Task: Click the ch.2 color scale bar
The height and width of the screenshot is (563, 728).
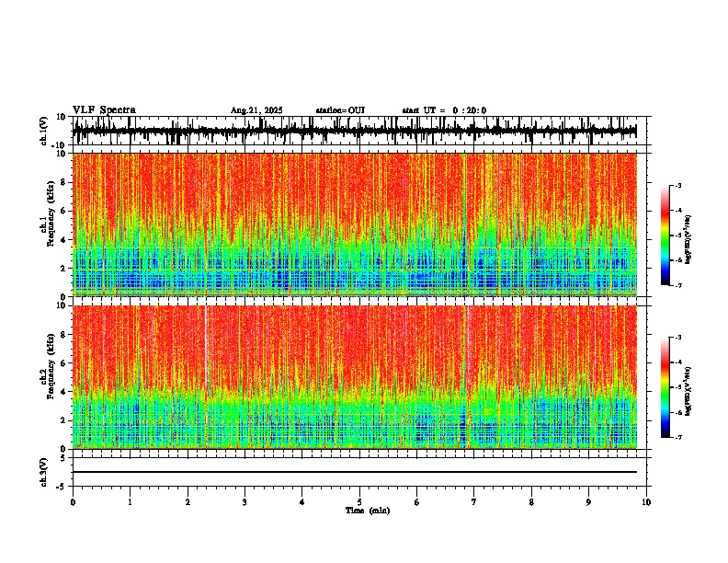Action: pyautogui.click(x=665, y=387)
